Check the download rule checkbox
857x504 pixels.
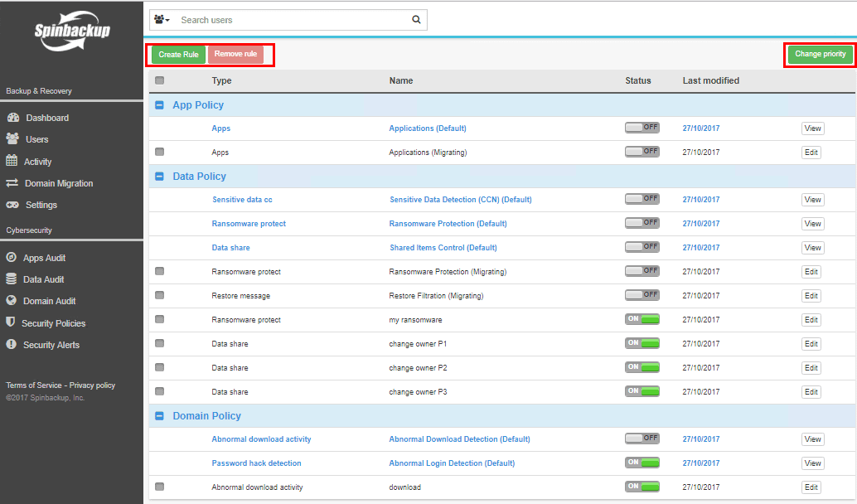click(160, 487)
